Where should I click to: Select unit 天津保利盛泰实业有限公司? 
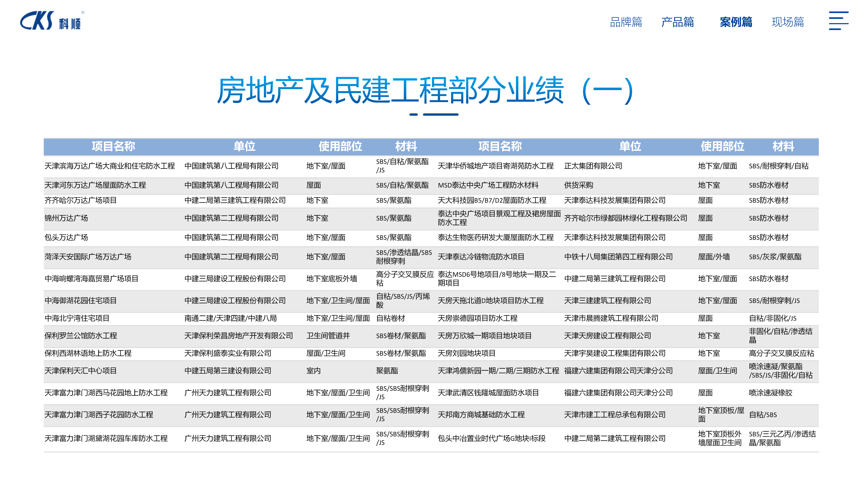point(228,353)
